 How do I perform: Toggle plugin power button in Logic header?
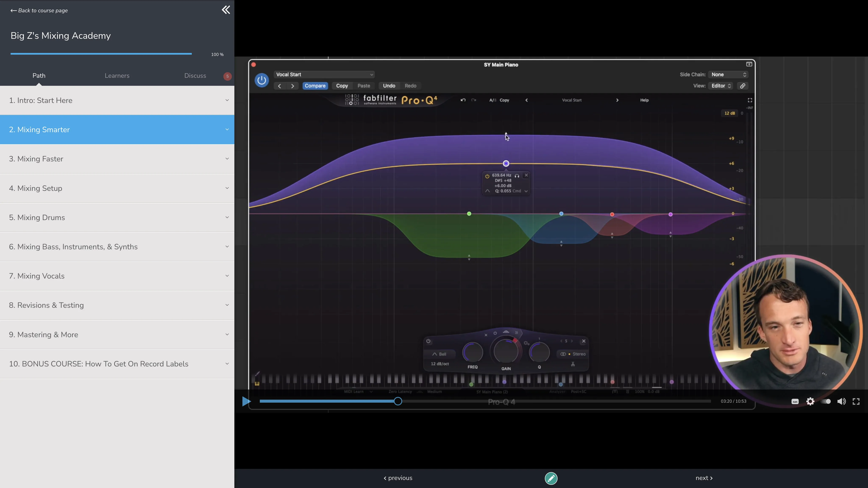(262, 80)
